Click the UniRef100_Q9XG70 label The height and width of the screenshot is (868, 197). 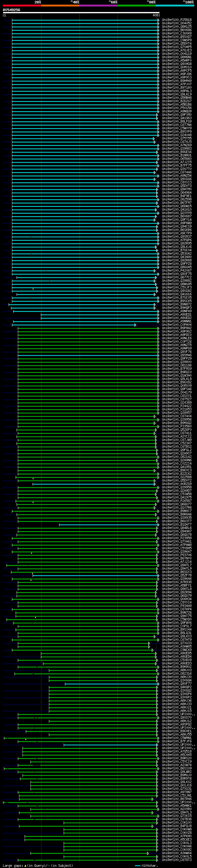pyautogui.click(x=176, y=718)
